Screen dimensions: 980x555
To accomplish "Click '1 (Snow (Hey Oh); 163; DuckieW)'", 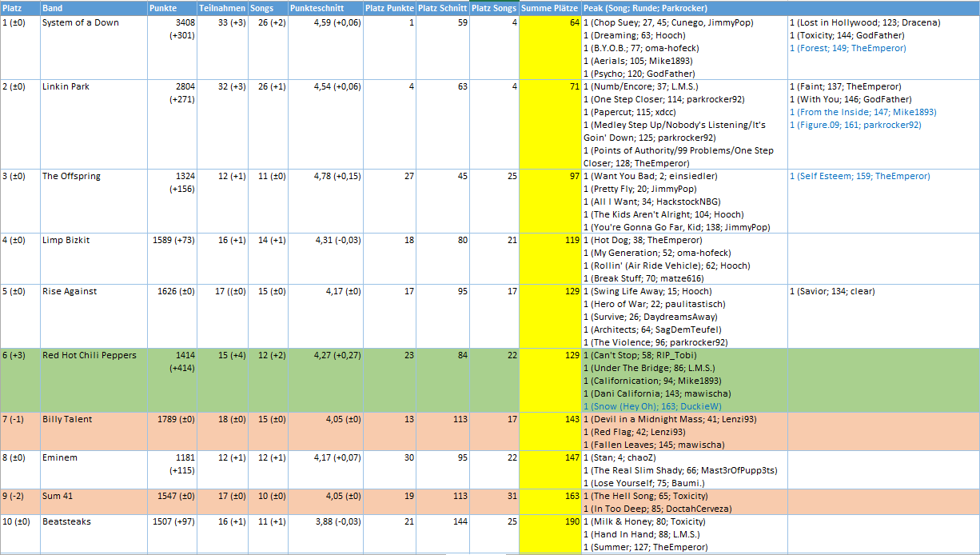I will [x=652, y=406].
